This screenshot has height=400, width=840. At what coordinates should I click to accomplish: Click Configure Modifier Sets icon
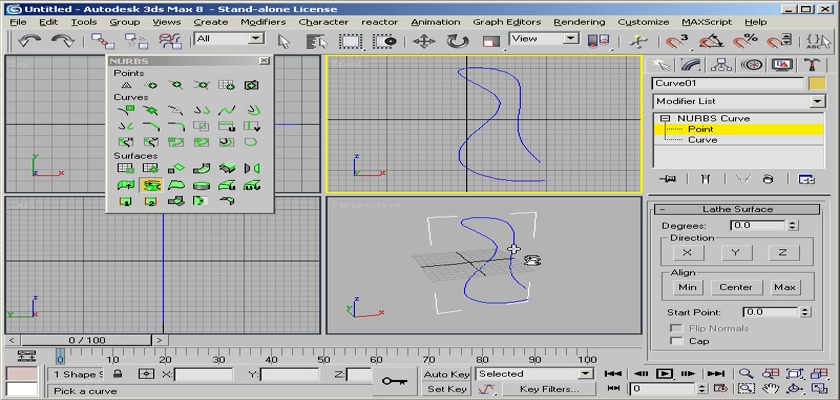point(806,179)
